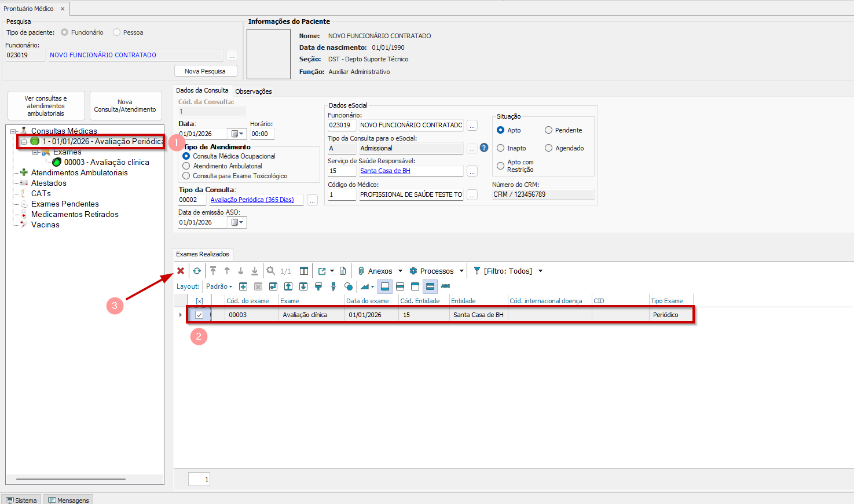854x504 pixels.
Task: Click the Horário time input field
Action: coord(262,134)
